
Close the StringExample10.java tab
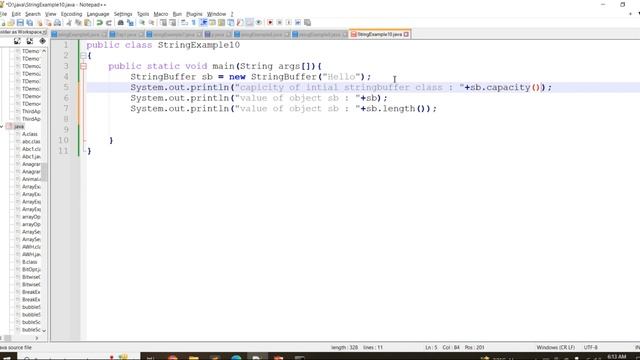tap(406, 34)
